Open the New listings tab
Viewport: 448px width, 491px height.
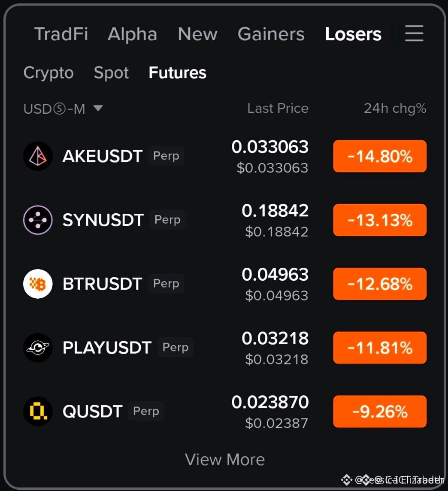(x=197, y=34)
